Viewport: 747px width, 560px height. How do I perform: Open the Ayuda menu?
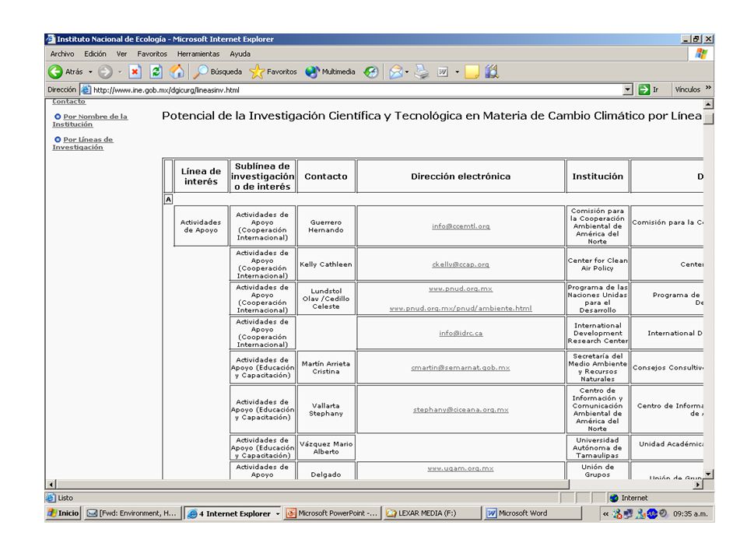coord(240,54)
